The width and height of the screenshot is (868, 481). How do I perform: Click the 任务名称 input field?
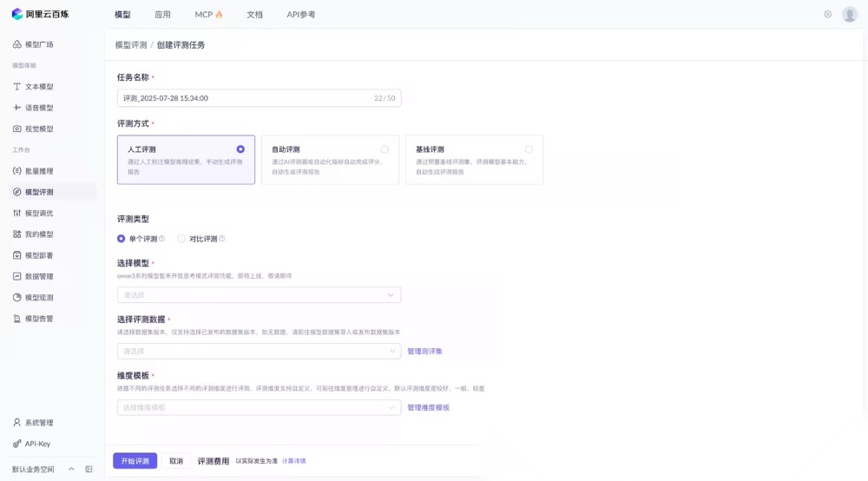(x=259, y=98)
